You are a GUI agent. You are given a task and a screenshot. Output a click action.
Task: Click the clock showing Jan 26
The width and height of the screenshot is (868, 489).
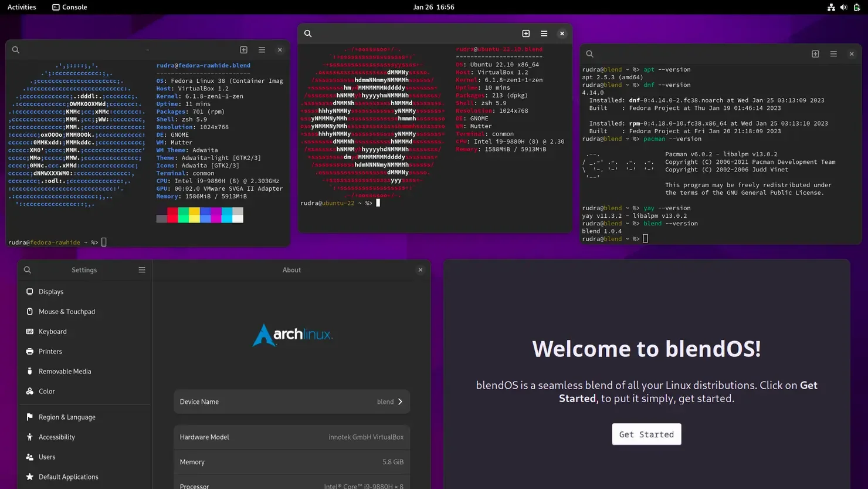click(433, 7)
